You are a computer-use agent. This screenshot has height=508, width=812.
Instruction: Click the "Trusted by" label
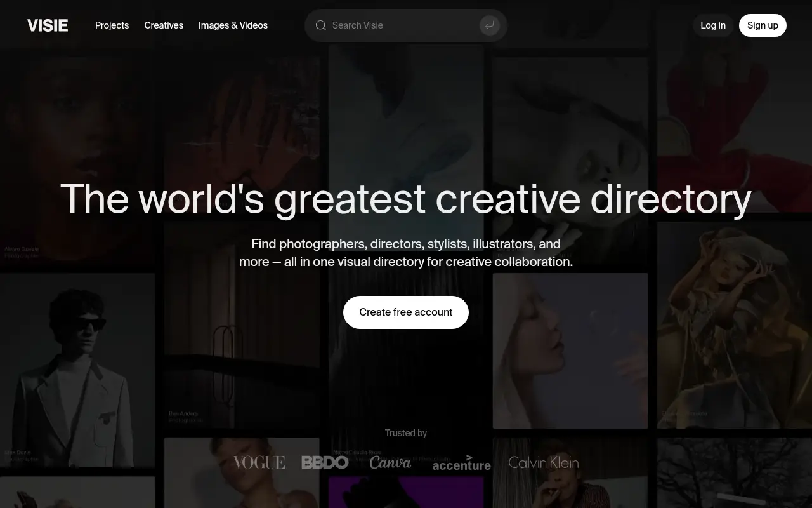click(406, 433)
